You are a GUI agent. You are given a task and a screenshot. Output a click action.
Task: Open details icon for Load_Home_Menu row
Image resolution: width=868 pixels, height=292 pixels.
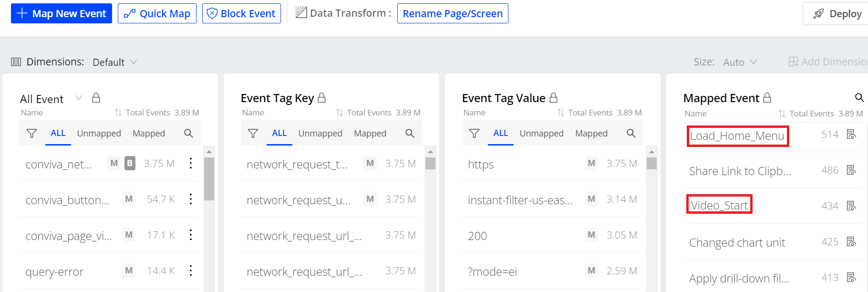pyautogui.click(x=851, y=135)
